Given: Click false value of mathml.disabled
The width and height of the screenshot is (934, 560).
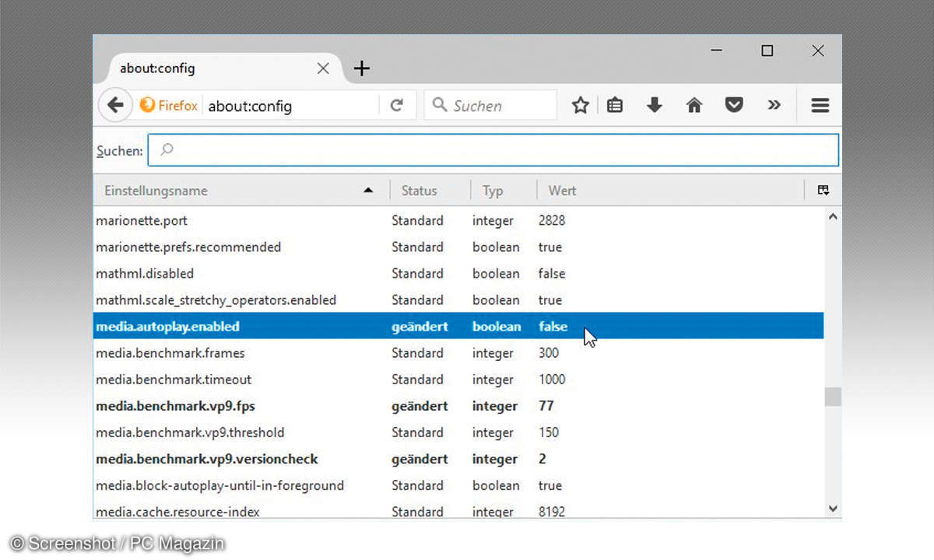Looking at the screenshot, I should (x=552, y=274).
